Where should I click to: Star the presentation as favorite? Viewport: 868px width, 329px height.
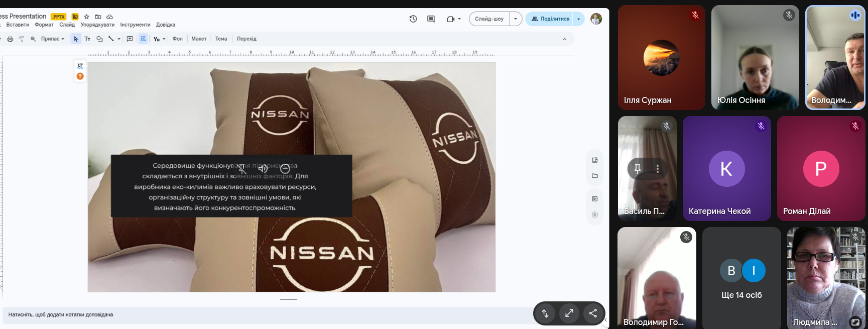pos(86,17)
